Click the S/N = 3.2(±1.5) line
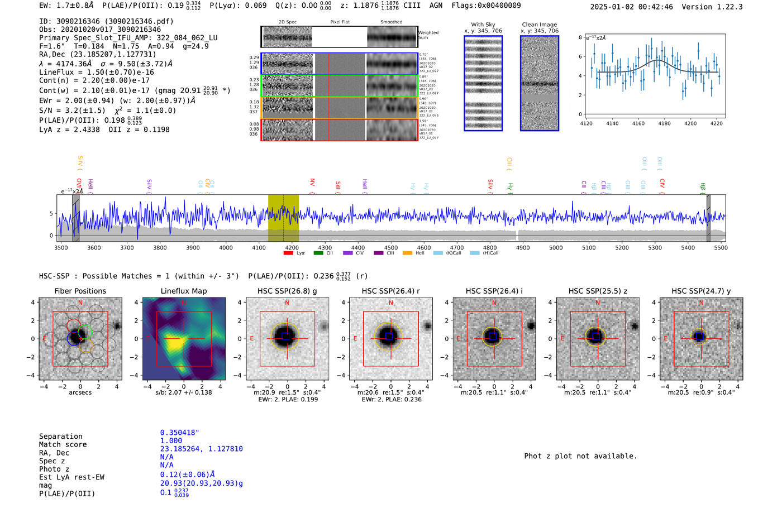The width and height of the screenshot is (782, 532). pos(107,110)
